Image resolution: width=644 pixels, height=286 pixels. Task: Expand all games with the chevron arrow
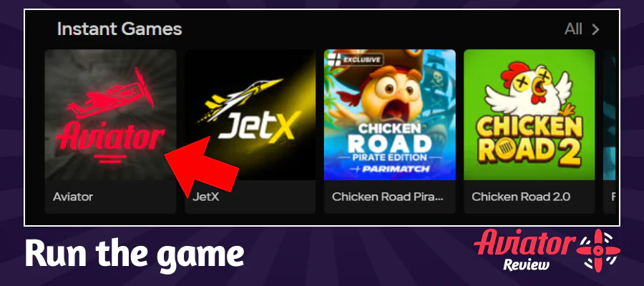tap(595, 29)
